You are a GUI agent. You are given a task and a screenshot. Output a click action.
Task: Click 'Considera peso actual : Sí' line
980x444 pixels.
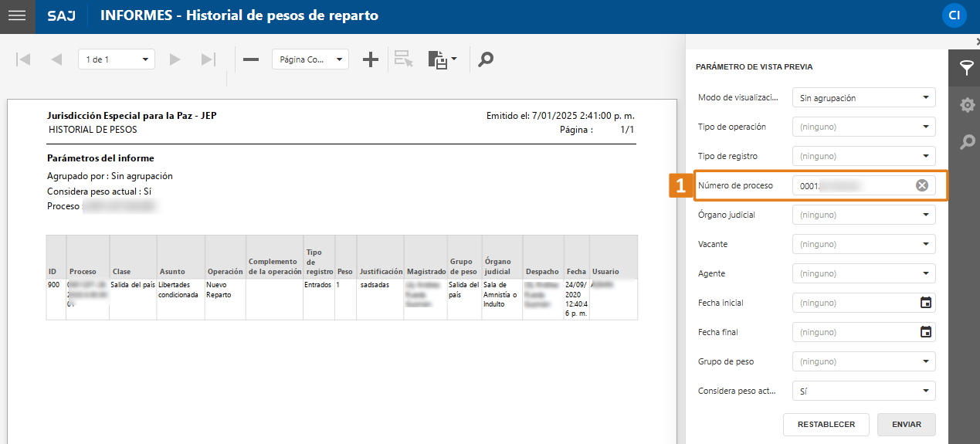click(x=99, y=191)
